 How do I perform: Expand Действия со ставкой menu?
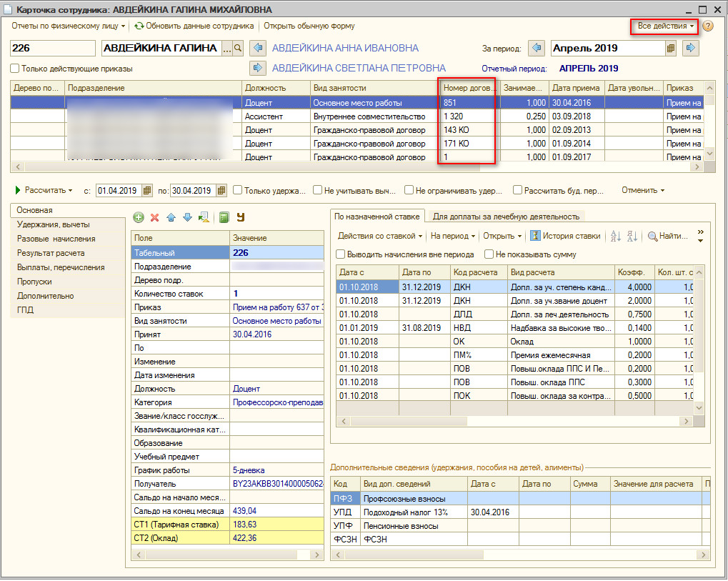coord(379,236)
